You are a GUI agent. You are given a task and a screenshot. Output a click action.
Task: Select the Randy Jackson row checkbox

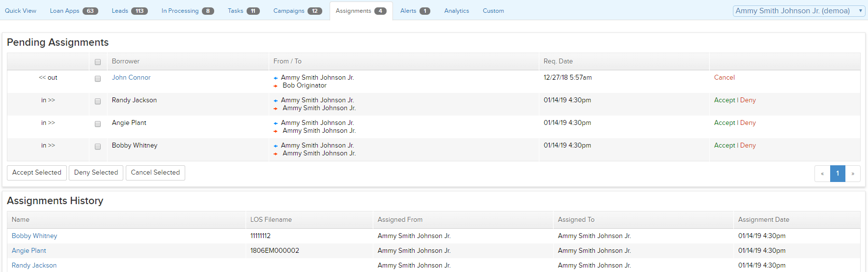click(98, 101)
